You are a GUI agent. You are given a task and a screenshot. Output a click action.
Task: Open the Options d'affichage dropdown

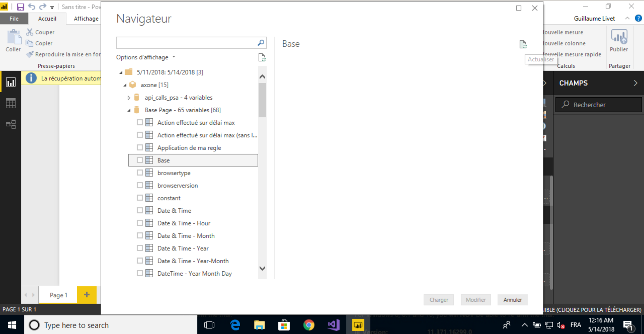coord(146,57)
